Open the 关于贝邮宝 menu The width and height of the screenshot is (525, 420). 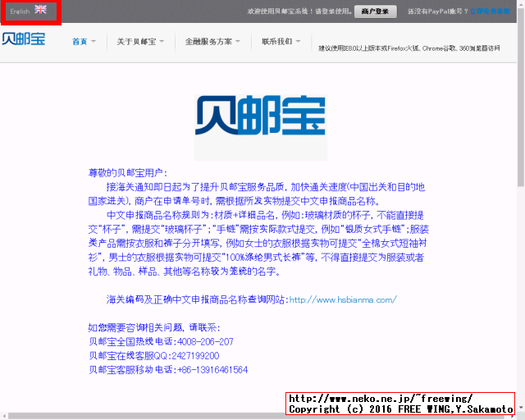coord(136,42)
